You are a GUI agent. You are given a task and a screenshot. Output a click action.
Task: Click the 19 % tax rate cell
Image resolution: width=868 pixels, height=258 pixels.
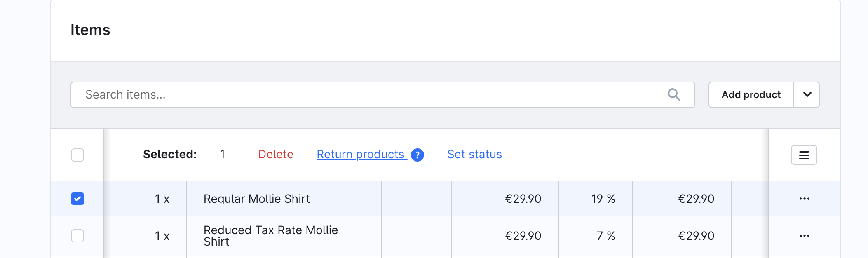[603, 199]
